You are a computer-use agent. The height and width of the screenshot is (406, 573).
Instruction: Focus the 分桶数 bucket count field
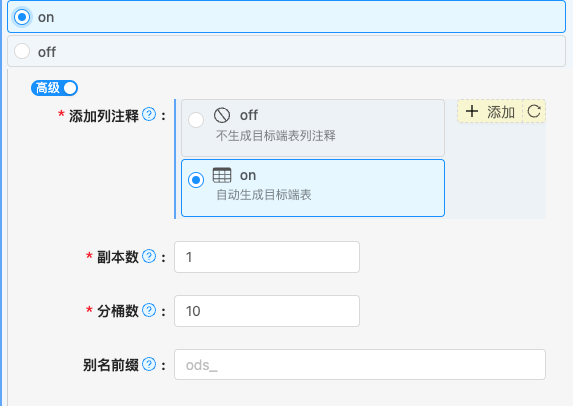(267, 311)
